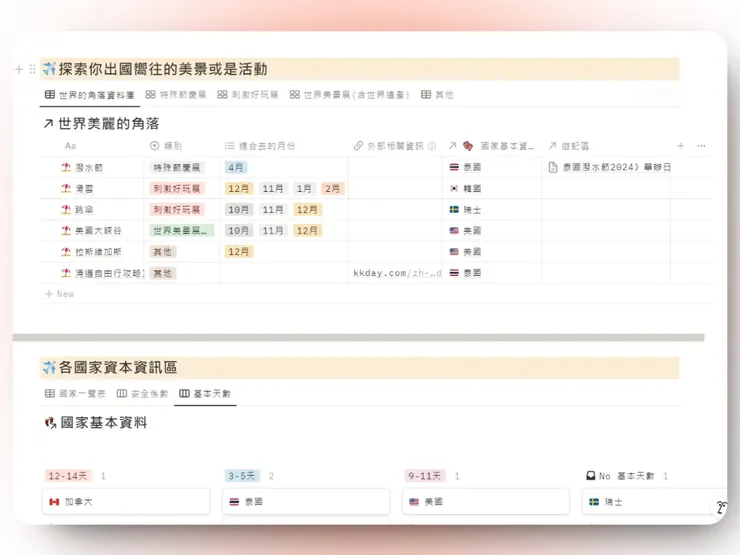Image resolution: width=740 pixels, height=555 pixels.
Task: Click the Thailand flag in the 潑水節 row
Action: 454,167
